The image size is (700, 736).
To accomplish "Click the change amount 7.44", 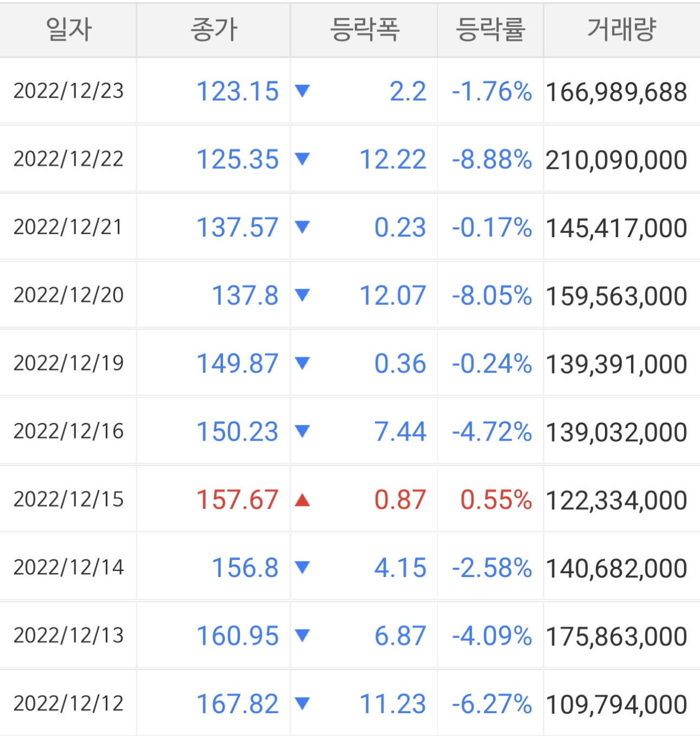I will [x=400, y=432].
